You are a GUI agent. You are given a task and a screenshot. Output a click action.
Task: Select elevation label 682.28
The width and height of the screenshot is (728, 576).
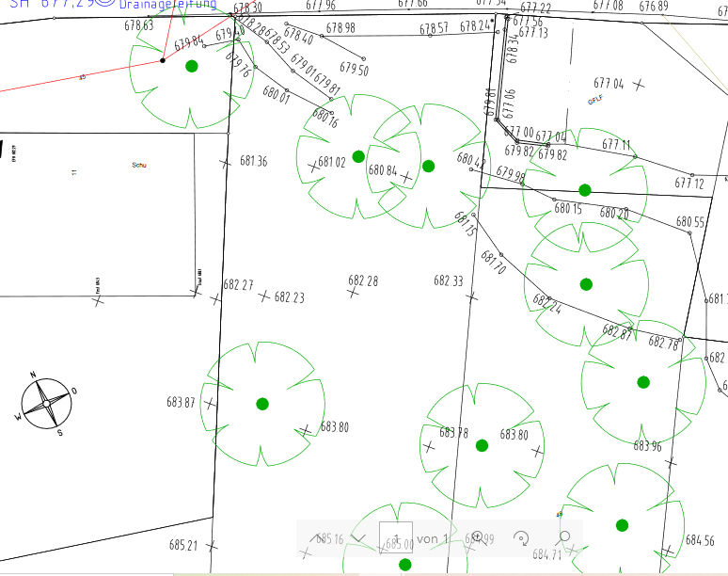pos(363,280)
